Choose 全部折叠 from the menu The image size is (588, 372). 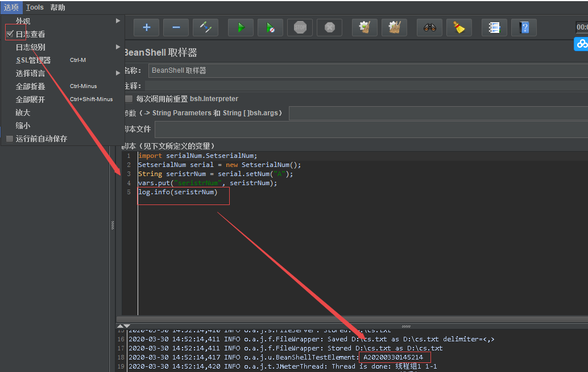tap(62, 86)
